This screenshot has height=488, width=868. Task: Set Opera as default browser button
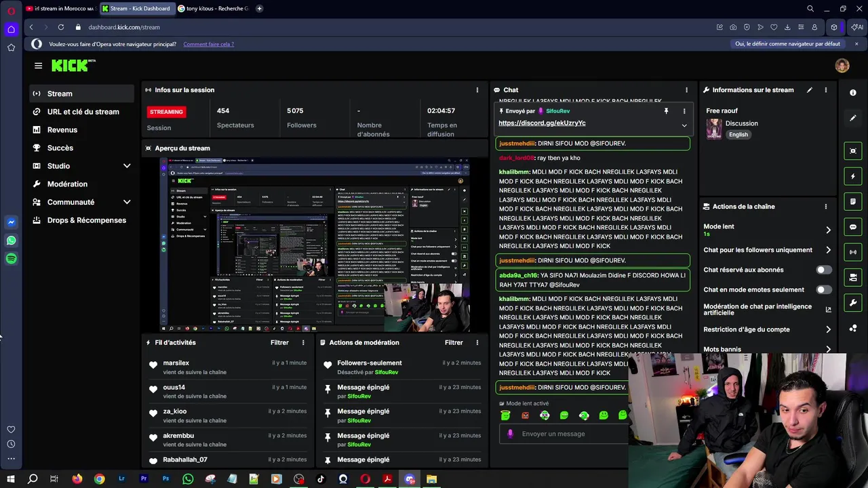click(787, 44)
